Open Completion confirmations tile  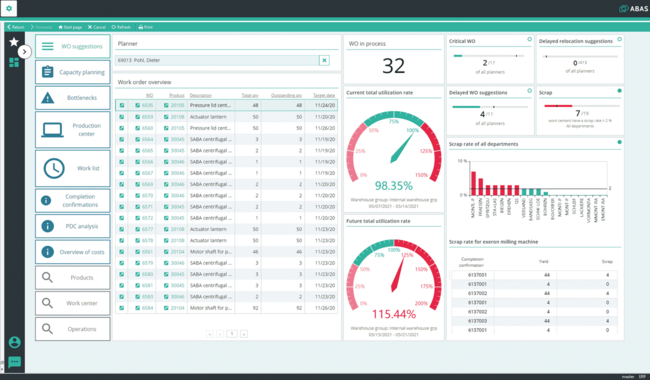73,201
